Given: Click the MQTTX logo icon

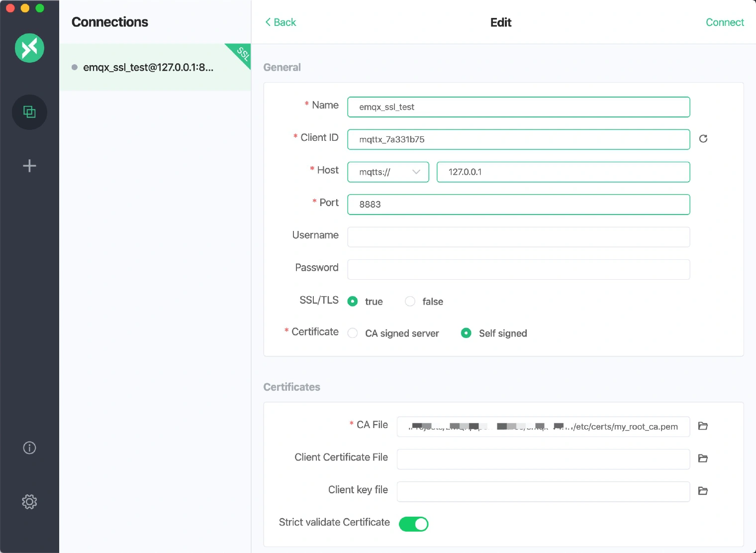Looking at the screenshot, I should pyautogui.click(x=29, y=48).
